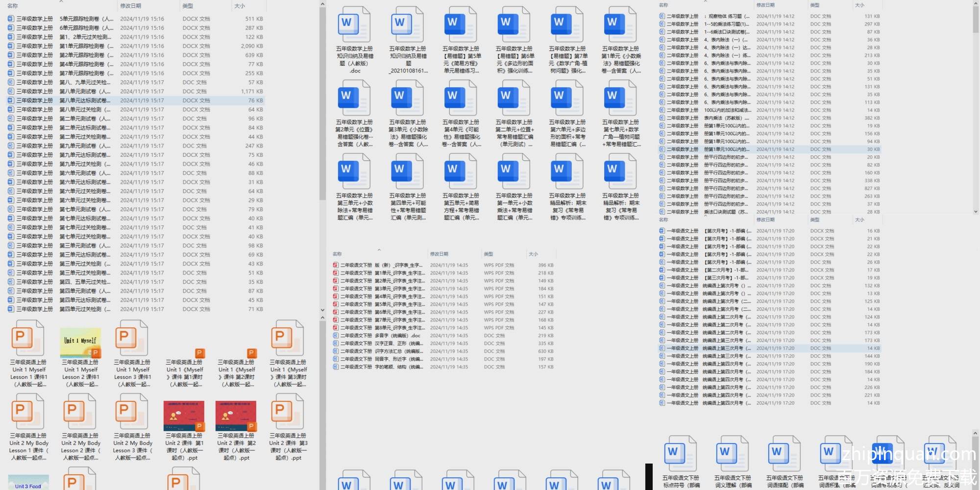980x490 pixels.
Task: Select the 三年级英语上册 Unit 2 My Body Lesson 3 课件 PPT icon
Action: tap(131, 412)
